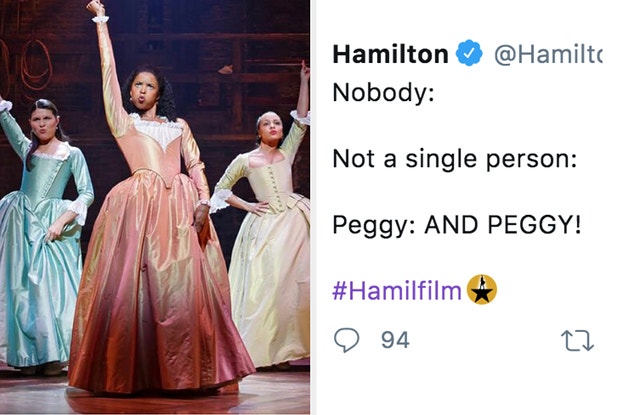Open the Hamilton account display name
The width and height of the screenshot is (625, 415).
coord(391,53)
